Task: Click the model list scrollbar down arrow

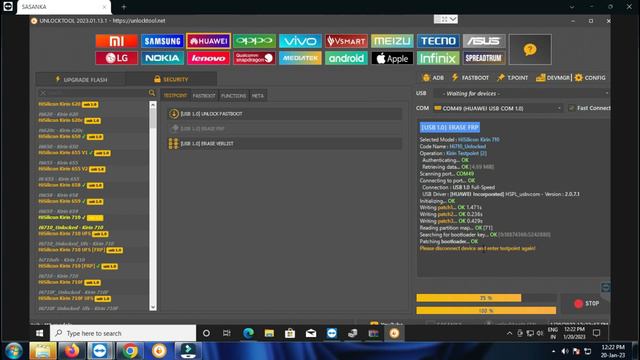Action: tap(153, 307)
